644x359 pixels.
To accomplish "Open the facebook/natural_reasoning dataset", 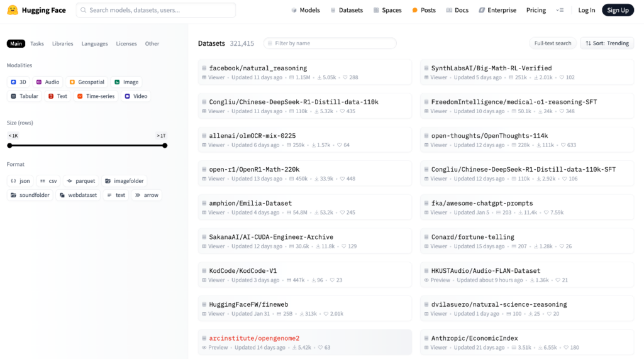I will (x=258, y=68).
